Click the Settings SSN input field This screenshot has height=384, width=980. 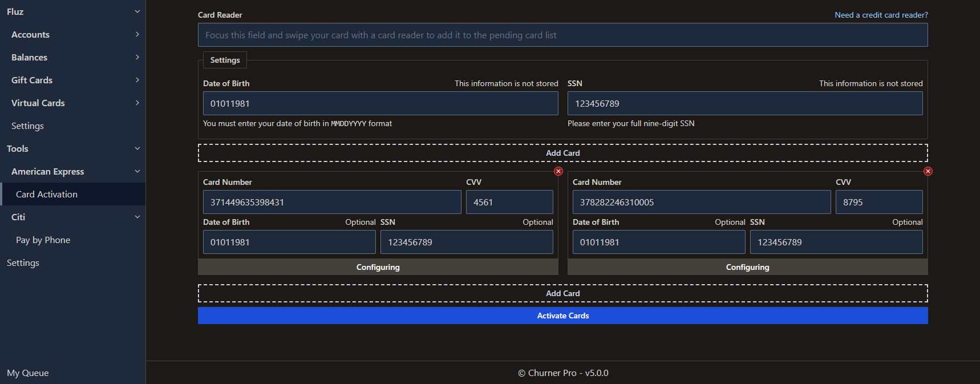coord(744,103)
